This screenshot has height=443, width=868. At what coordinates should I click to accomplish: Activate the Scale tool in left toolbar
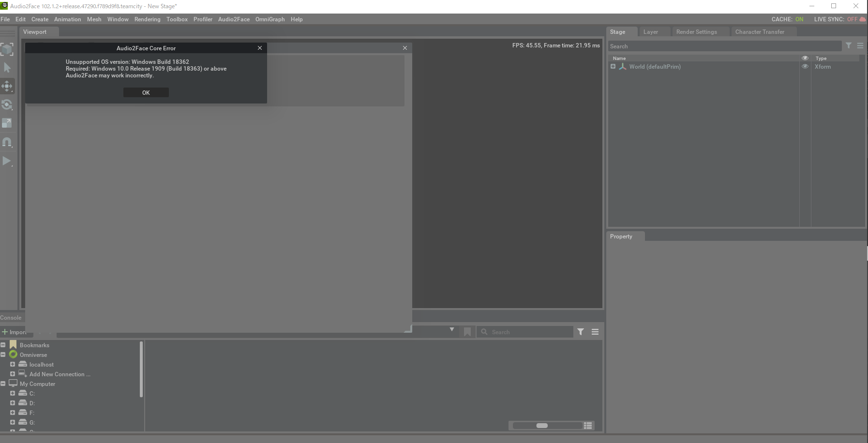(7, 123)
